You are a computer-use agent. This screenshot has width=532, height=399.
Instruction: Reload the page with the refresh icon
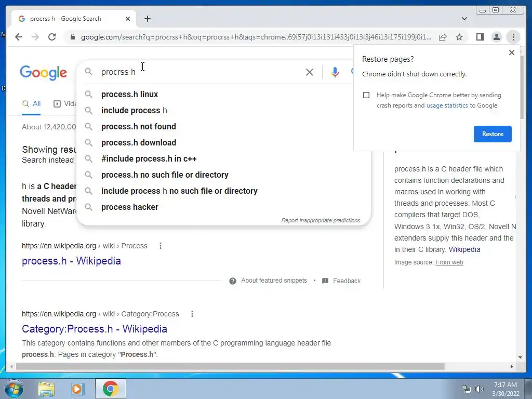(52, 37)
